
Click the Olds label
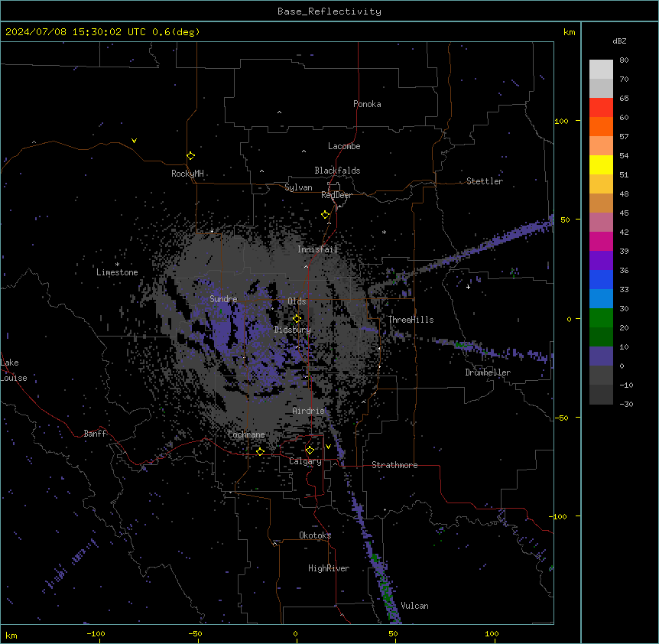(297, 301)
